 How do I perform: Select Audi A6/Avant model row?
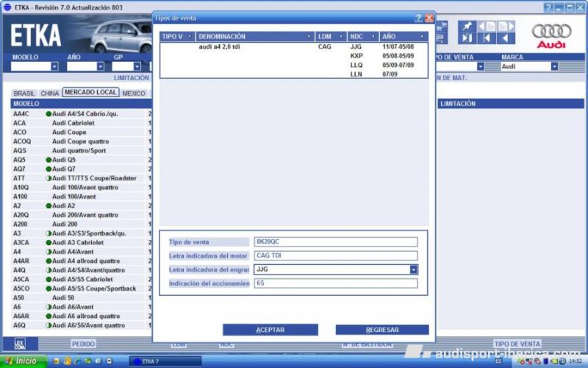(81, 307)
